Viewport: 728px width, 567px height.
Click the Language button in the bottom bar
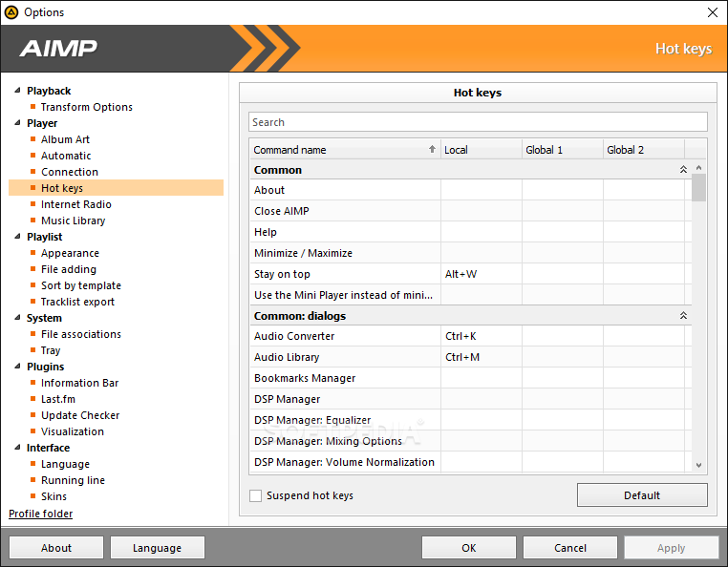click(x=158, y=548)
